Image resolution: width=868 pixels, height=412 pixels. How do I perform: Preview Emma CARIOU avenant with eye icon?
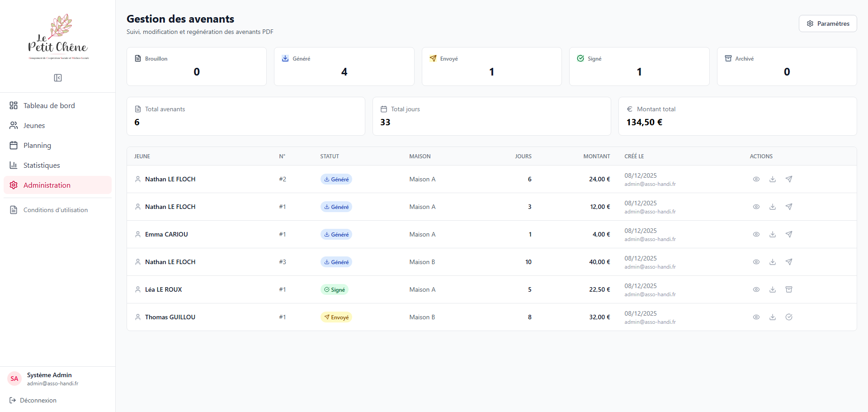756,234
